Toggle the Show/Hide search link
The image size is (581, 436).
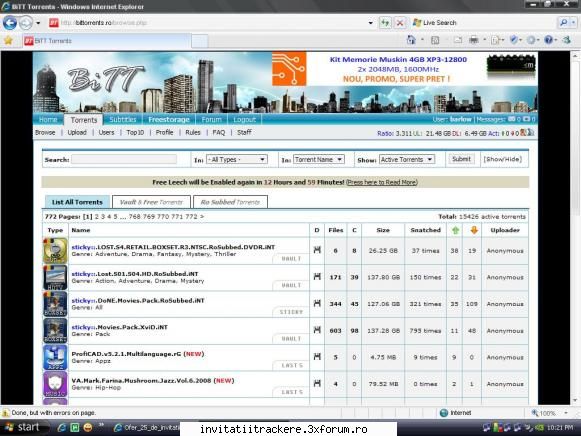click(x=502, y=159)
